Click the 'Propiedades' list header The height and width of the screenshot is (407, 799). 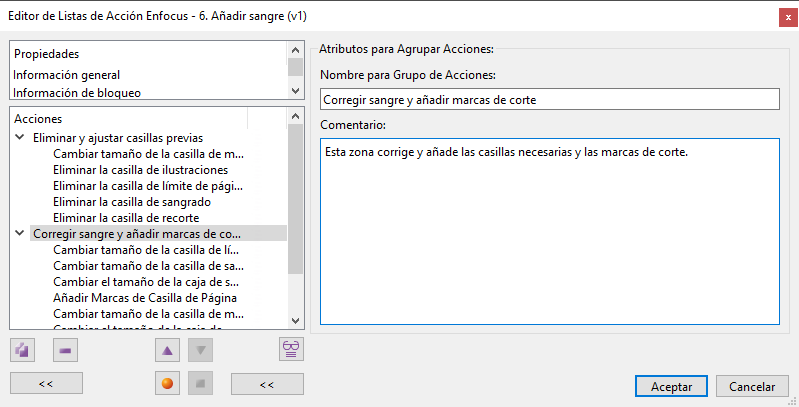pos(46,53)
